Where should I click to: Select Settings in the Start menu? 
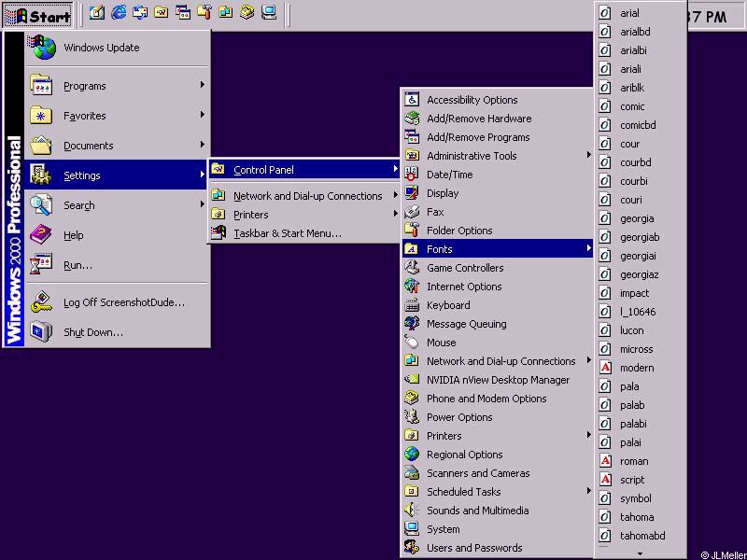pos(118,175)
